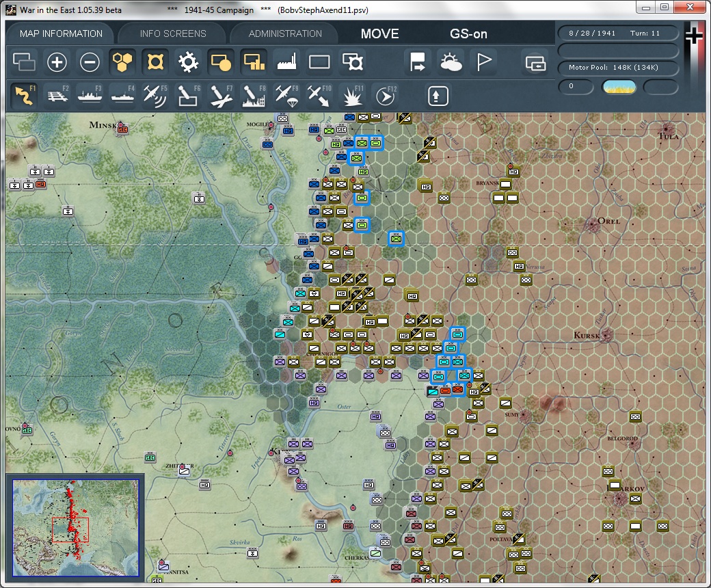Select the F5 air recon mode
The width and height of the screenshot is (711, 588).
155,95
